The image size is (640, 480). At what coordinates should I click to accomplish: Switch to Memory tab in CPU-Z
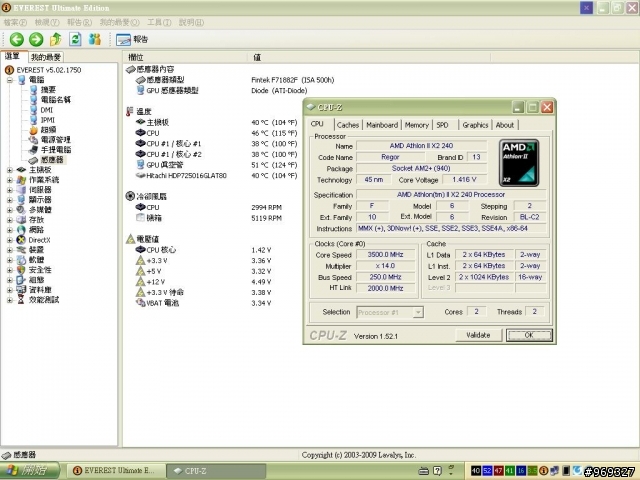point(416,125)
